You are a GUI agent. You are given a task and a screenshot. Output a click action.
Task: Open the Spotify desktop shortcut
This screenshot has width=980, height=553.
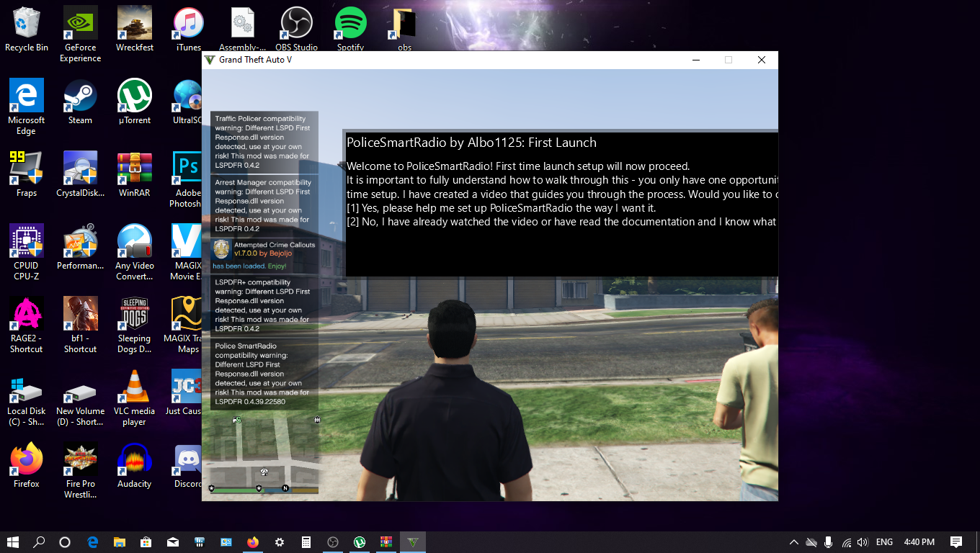click(350, 30)
